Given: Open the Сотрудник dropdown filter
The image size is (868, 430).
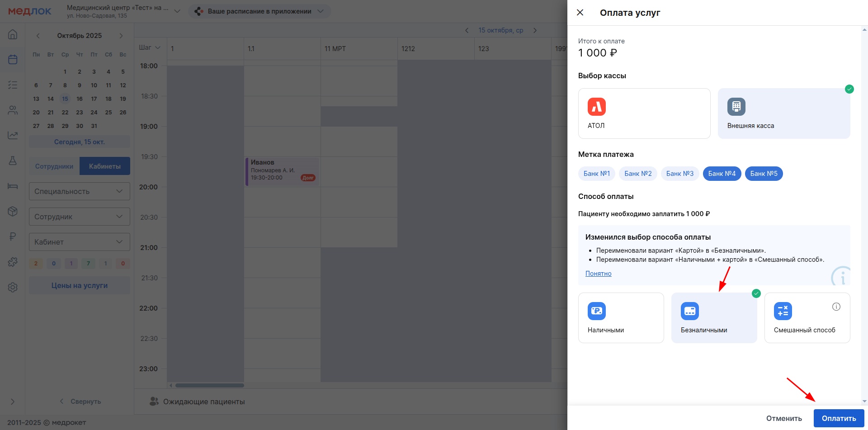Looking at the screenshot, I should tap(79, 217).
